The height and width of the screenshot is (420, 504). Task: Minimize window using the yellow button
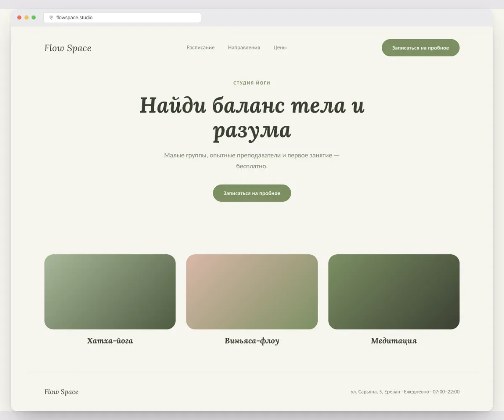[26, 18]
